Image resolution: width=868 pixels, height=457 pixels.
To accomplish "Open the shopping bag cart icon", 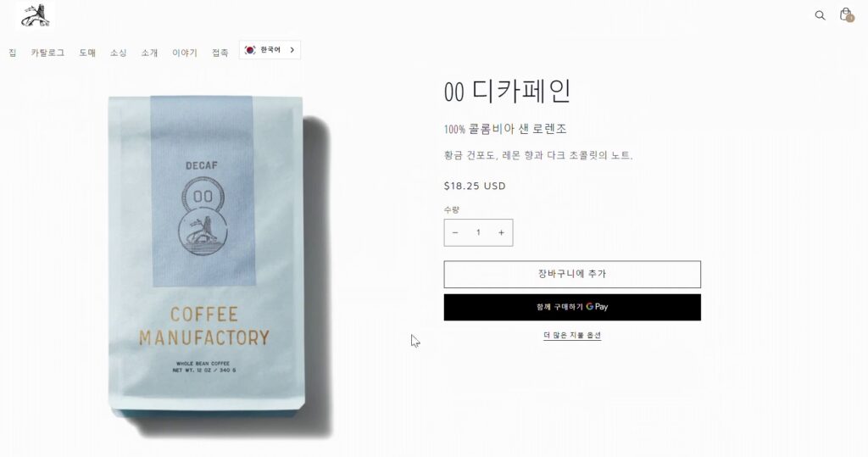I will tap(846, 15).
